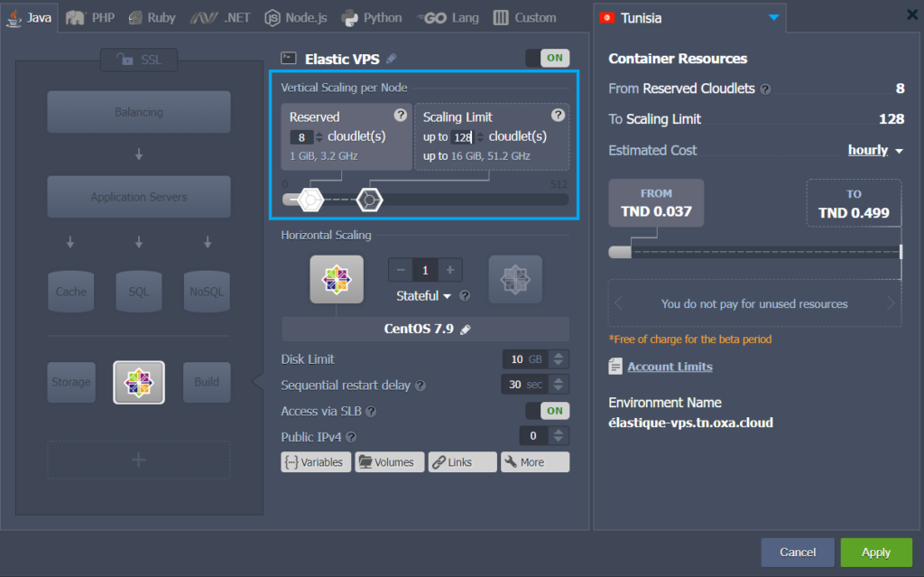The width and height of the screenshot is (924, 577).
Task: Click the help icon in the Reserved box
Action: [401, 116]
